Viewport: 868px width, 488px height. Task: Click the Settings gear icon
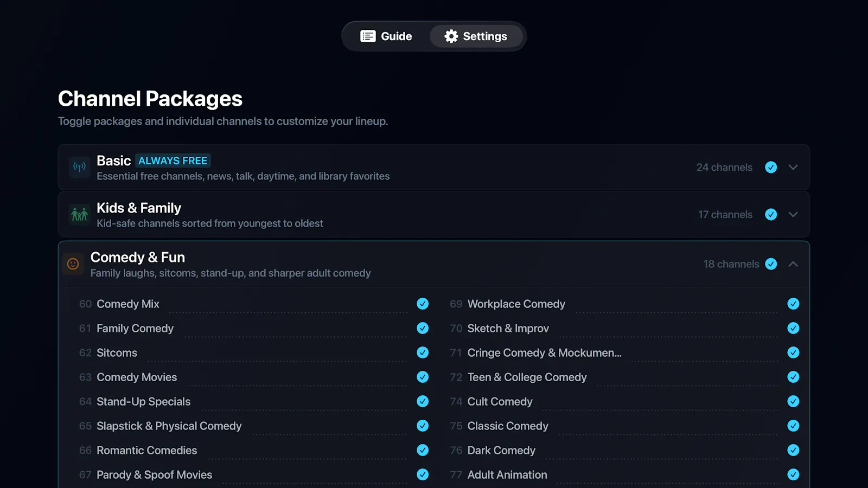451,36
